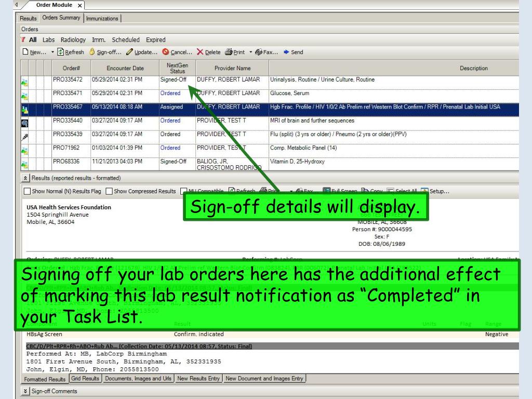
Task: Sort by Description column header
Action: point(394,68)
